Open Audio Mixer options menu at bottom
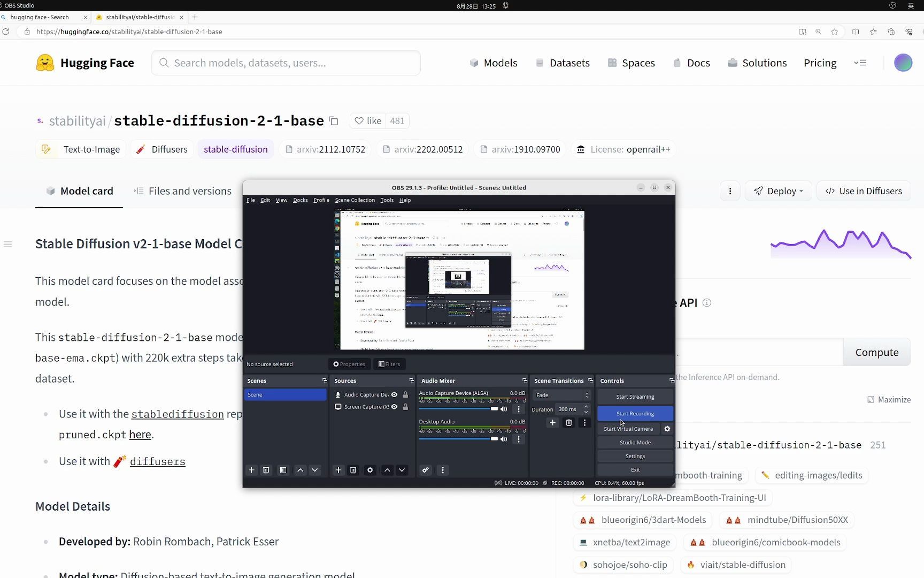 [442, 470]
